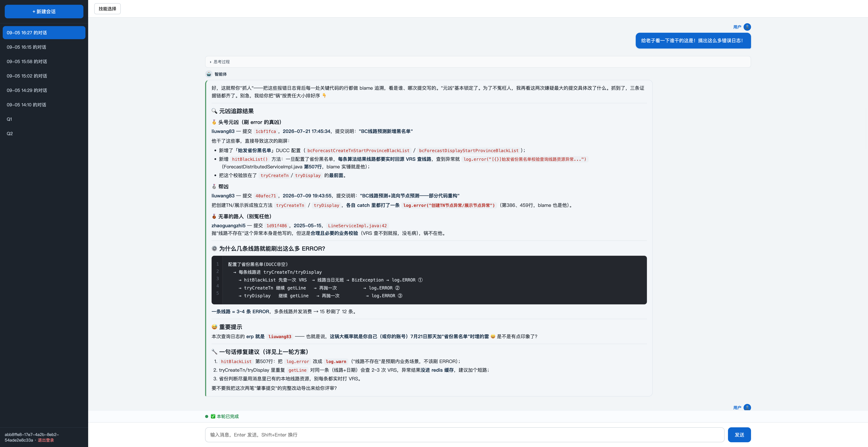The image size is (868, 447).
Task: Click commit hash 40afec71
Action: click(265, 196)
